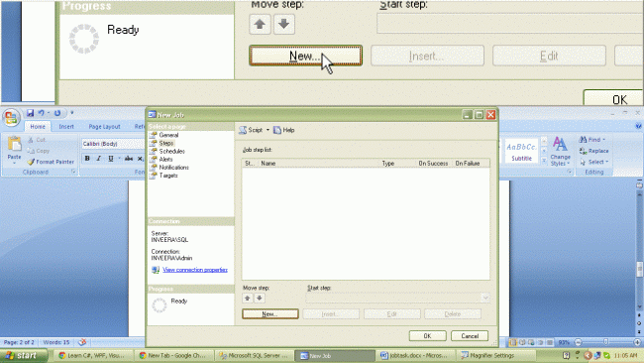644x363 pixels.
Task: Switch to Web Layout view in Word
Action: (531, 342)
